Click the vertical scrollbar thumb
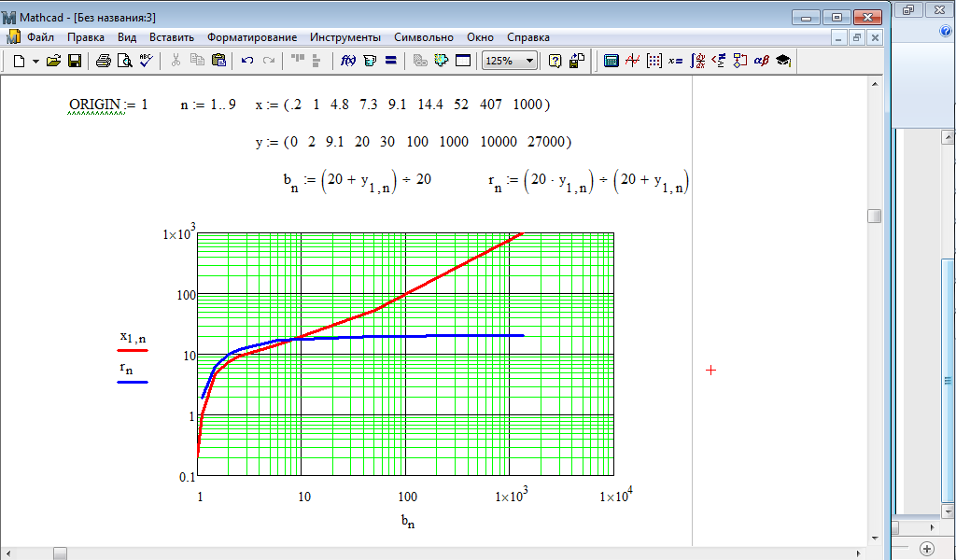The image size is (956, 560). 874,216
